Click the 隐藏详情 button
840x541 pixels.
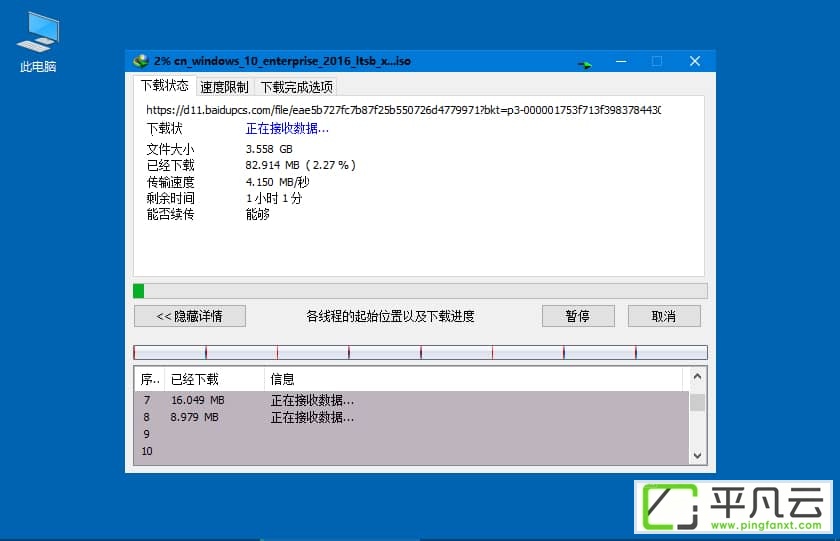[x=190, y=316]
